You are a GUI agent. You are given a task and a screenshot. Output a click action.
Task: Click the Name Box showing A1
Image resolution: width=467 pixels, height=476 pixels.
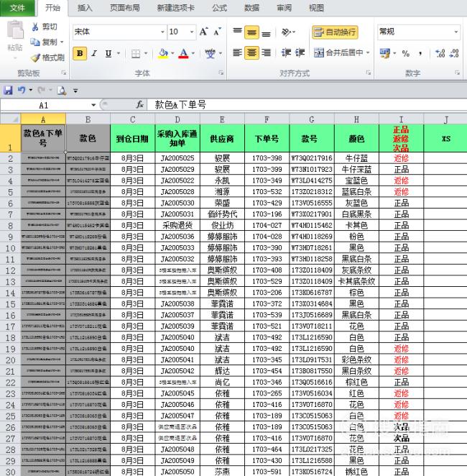pyautogui.click(x=44, y=106)
